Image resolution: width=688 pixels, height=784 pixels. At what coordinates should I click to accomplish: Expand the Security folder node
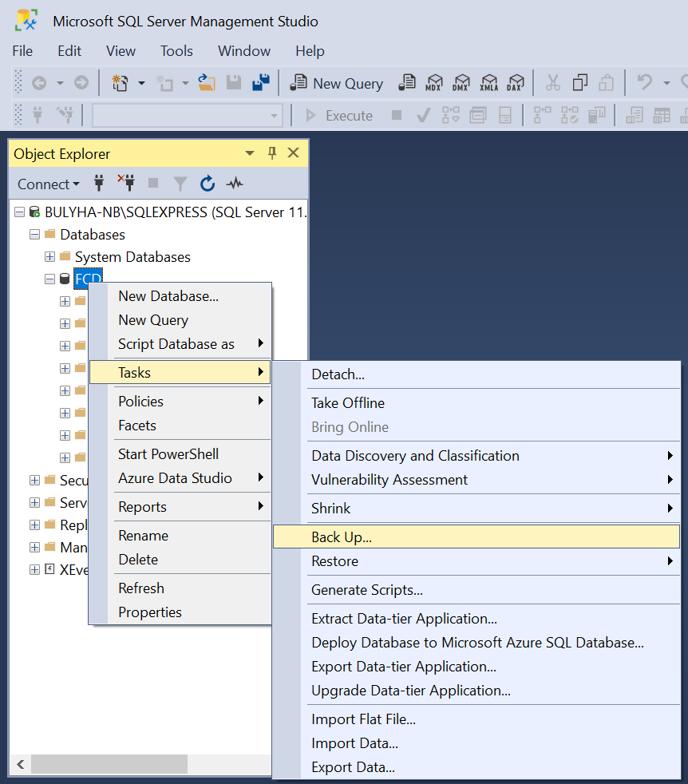[34, 481]
